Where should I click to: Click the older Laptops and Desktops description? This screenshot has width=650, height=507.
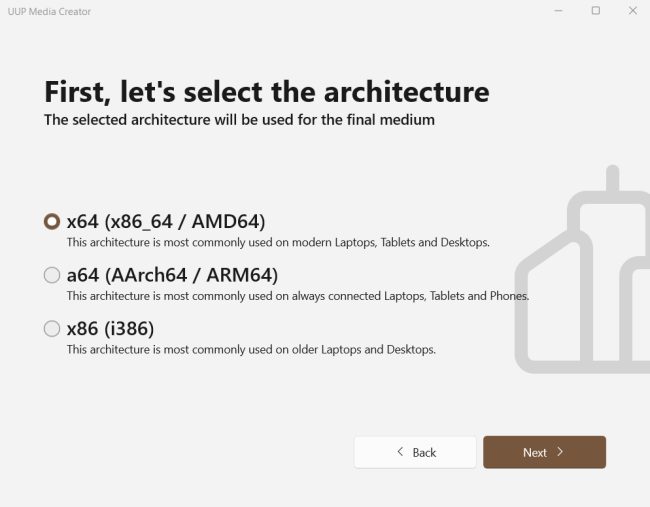[251, 349]
